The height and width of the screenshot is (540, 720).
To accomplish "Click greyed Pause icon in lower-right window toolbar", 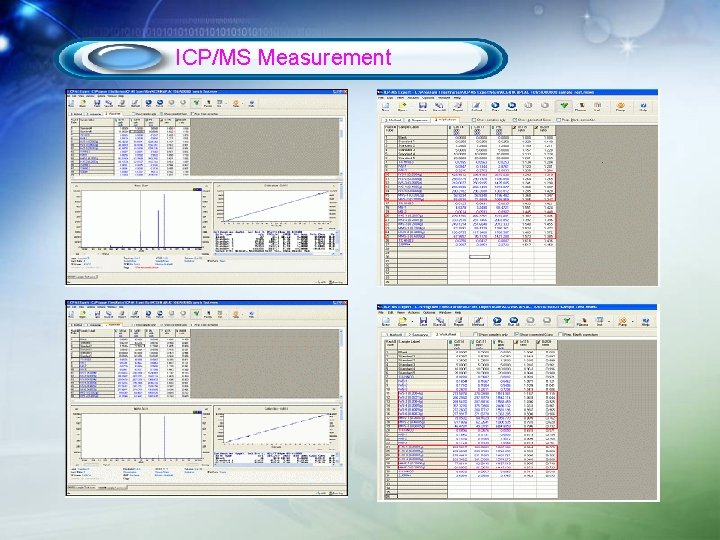I will [530, 321].
